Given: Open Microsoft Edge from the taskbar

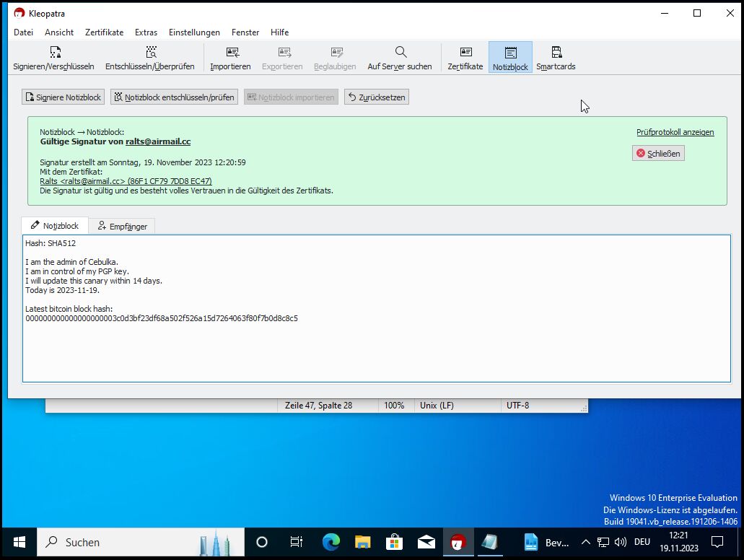Looking at the screenshot, I should pos(331,542).
